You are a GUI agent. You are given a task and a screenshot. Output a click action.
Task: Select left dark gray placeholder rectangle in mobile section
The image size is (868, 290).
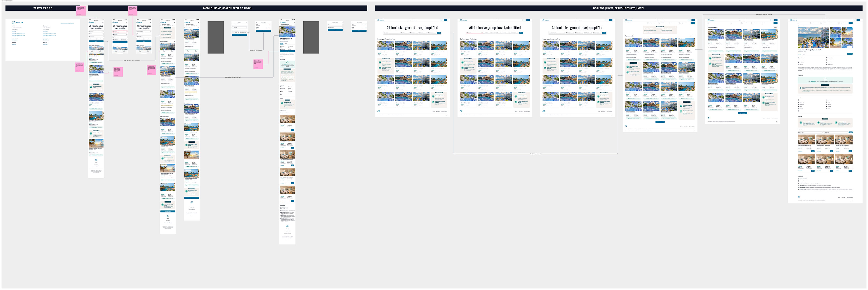(215, 37)
